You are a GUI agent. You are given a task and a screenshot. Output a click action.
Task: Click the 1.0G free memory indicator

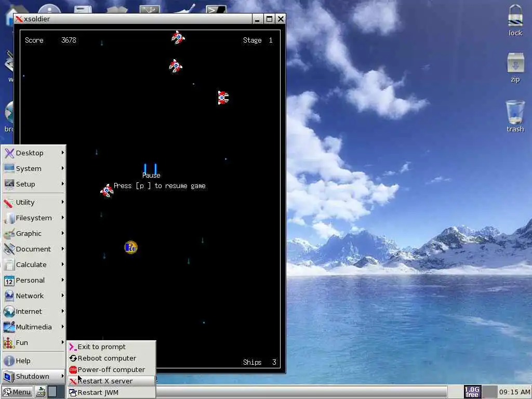tap(472, 392)
